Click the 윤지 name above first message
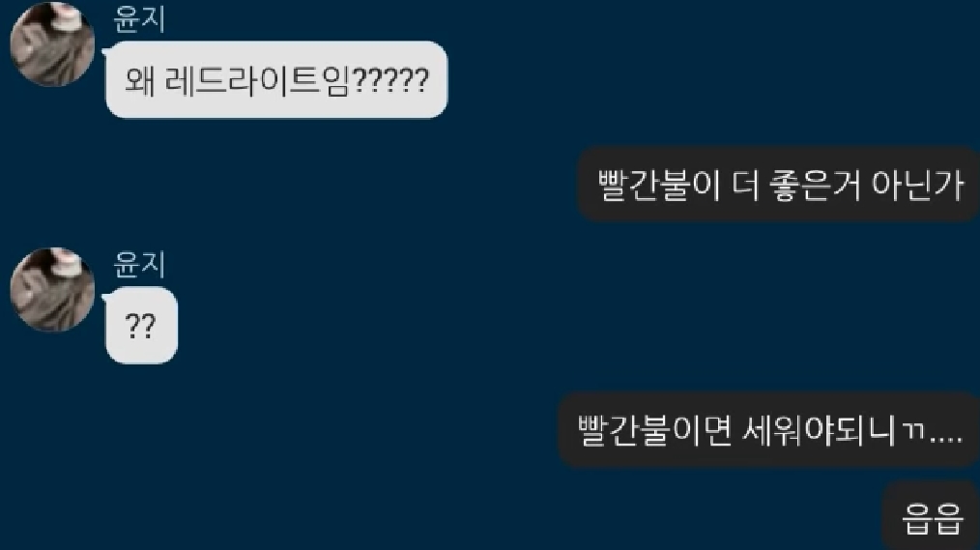The width and height of the screenshot is (980, 550). [x=139, y=18]
